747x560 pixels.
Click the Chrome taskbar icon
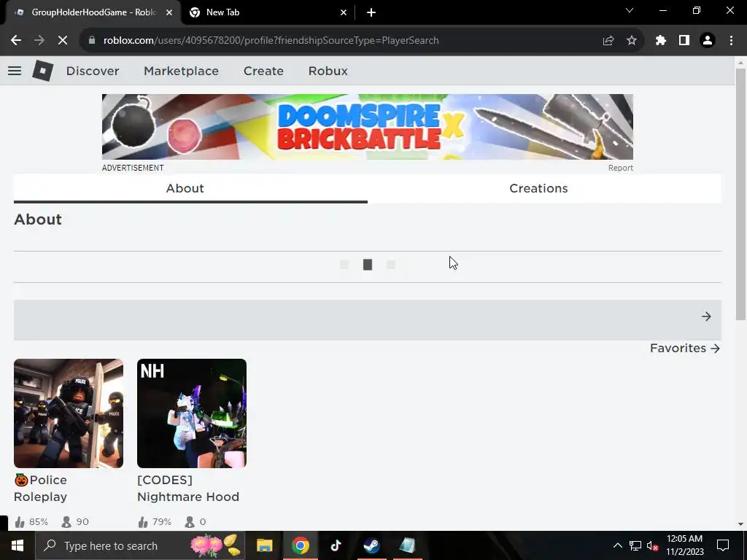(300, 545)
